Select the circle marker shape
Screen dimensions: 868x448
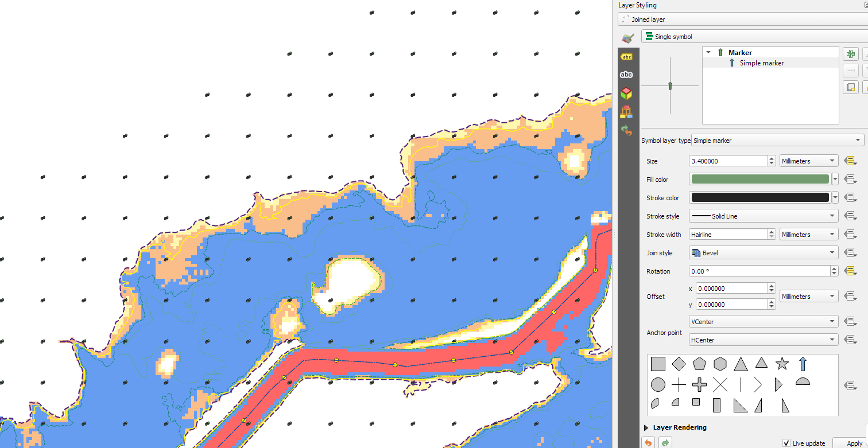(x=658, y=385)
